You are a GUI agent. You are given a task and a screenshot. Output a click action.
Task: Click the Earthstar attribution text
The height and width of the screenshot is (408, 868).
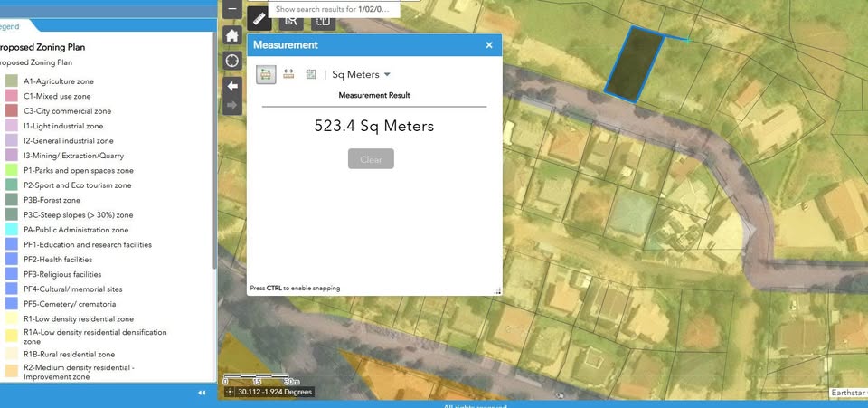[x=847, y=393]
